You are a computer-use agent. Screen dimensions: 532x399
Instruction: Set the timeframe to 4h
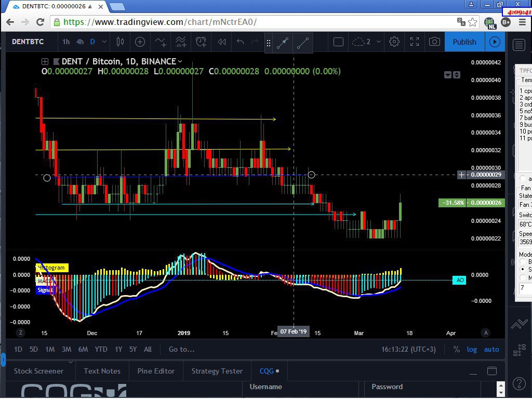click(x=79, y=42)
